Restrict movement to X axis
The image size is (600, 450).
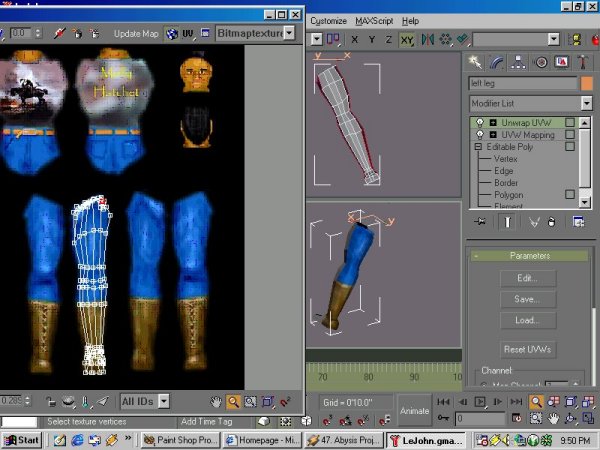click(355, 39)
